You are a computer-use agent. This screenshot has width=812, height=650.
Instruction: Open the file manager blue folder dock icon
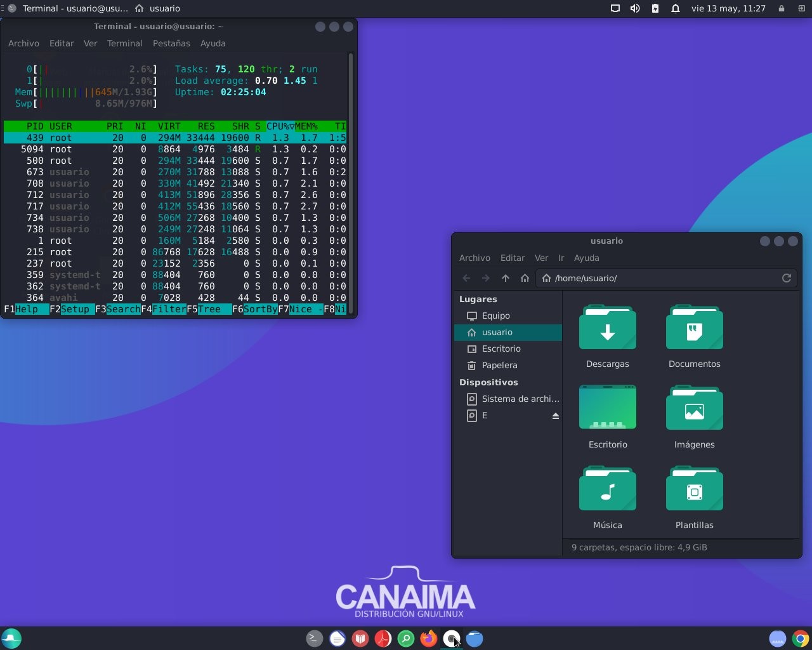pos(475,639)
